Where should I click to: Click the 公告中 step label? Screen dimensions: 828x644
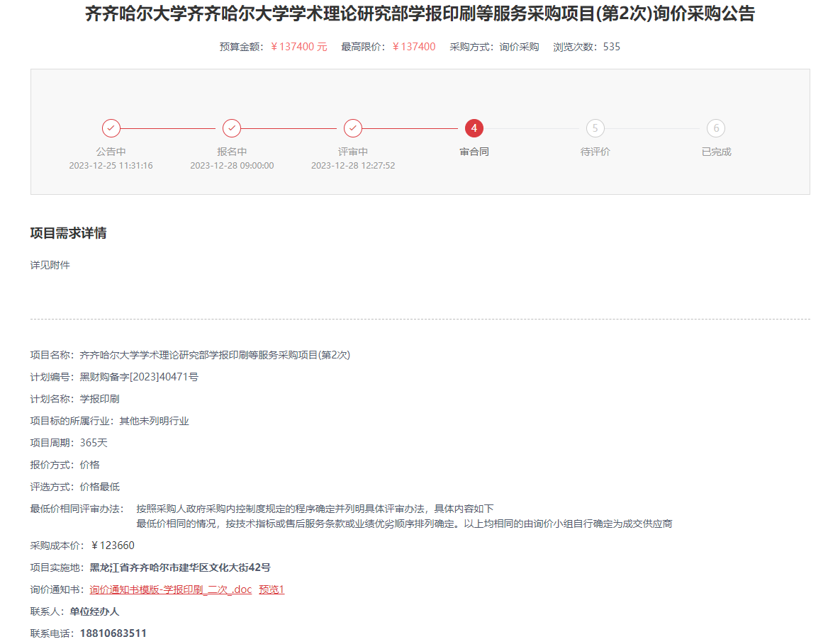click(111, 152)
